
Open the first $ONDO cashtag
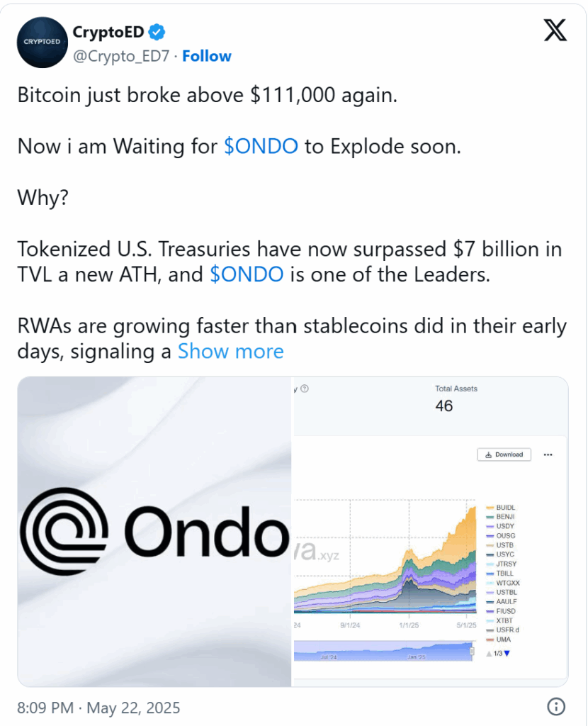[261, 146]
